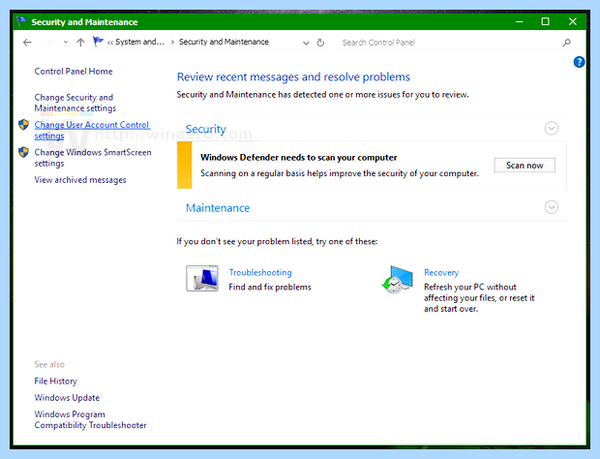Image resolution: width=600 pixels, height=459 pixels.
Task: Click the search magnifier icon
Action: (x=567, y=42)
